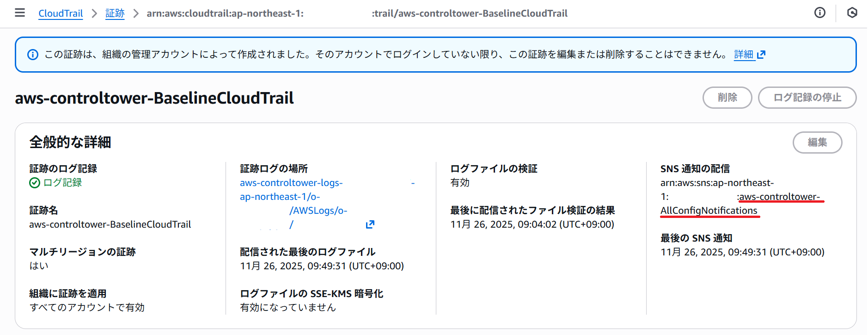This screenshot has height=335, width=868.
Task: Click the 証跡名 value aws-controltower-BaselineCloudTrail
Action: [x=110, y=224]
